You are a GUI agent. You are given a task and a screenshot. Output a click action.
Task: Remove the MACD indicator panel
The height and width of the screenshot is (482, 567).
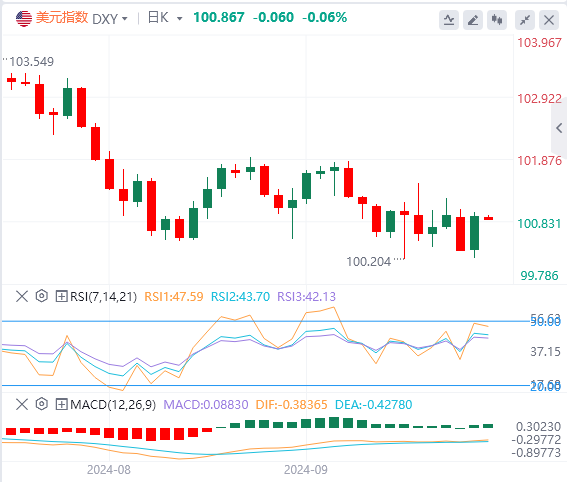click(x=22, y=404)
